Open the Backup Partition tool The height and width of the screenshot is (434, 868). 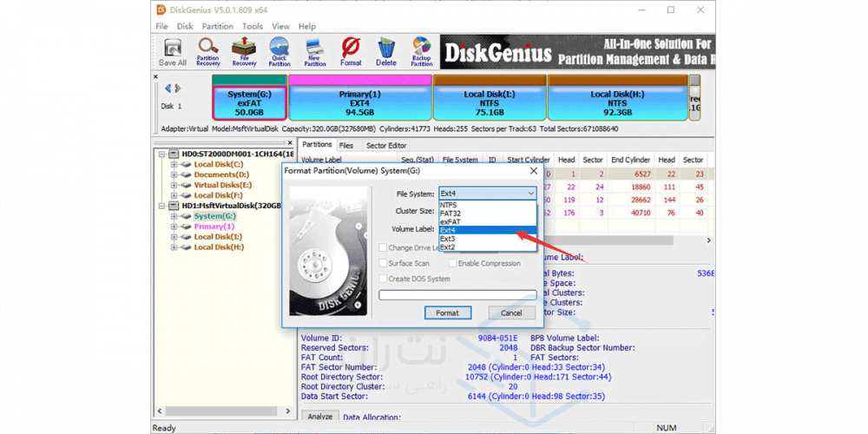[x=422, y=51]
